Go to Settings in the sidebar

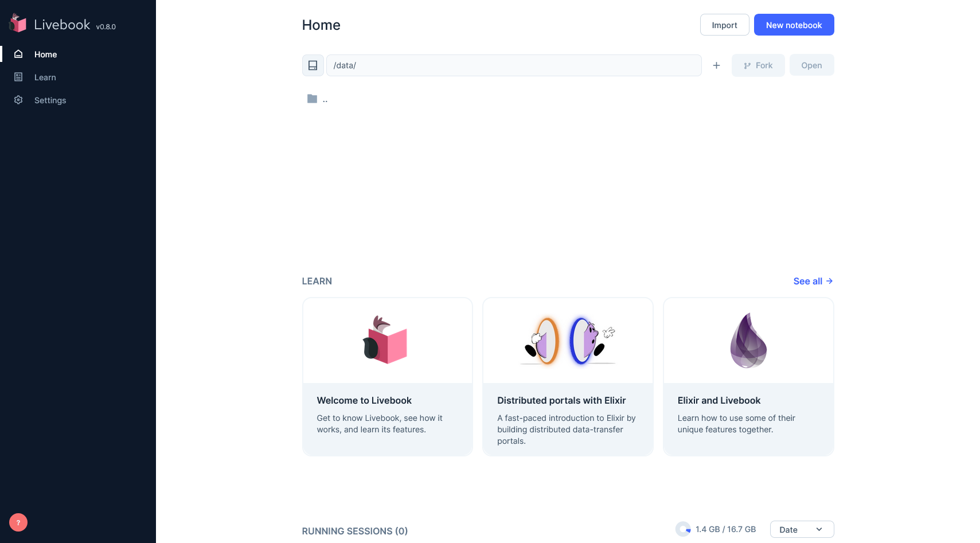(50, 100)
